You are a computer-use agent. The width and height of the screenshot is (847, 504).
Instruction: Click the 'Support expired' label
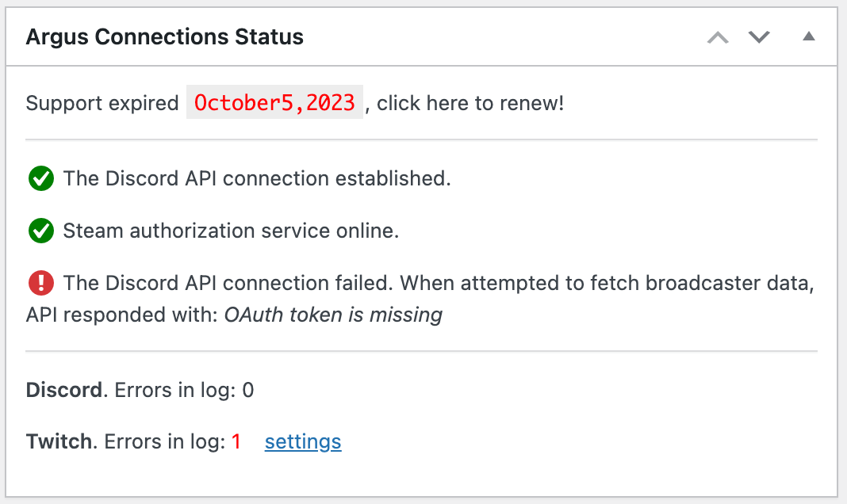point(102,103)
